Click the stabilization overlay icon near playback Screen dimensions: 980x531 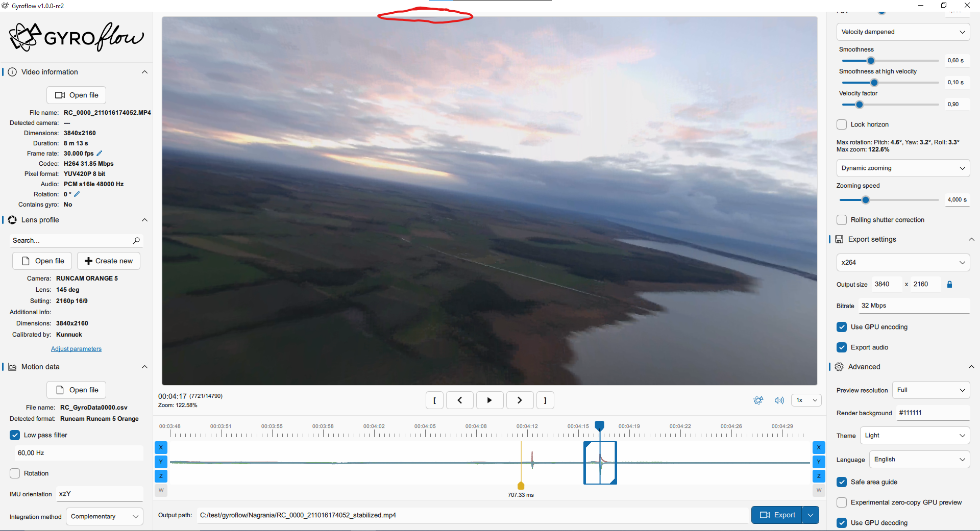758,400
